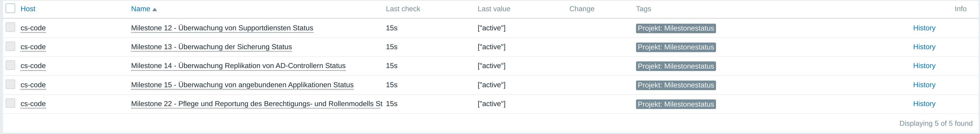This screenshot has height=134, width=980.
Task: Check the box for Milestone 13 row
Action: (10, 46)
